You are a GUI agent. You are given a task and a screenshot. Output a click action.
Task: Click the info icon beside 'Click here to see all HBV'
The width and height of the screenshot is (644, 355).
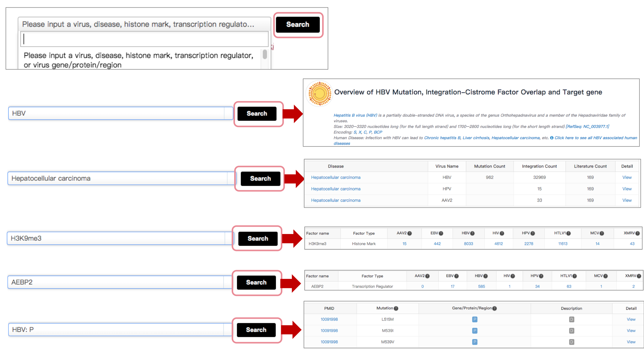point(551,138)
